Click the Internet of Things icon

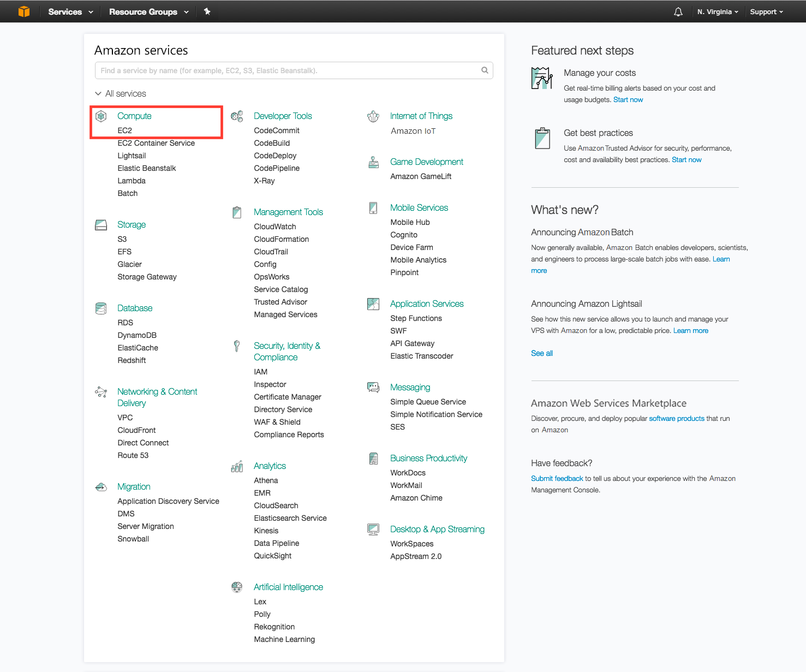(x=373, y=116)
